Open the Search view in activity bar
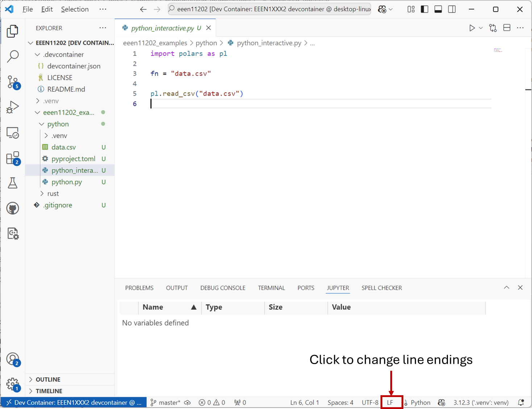 coord(13,56)
